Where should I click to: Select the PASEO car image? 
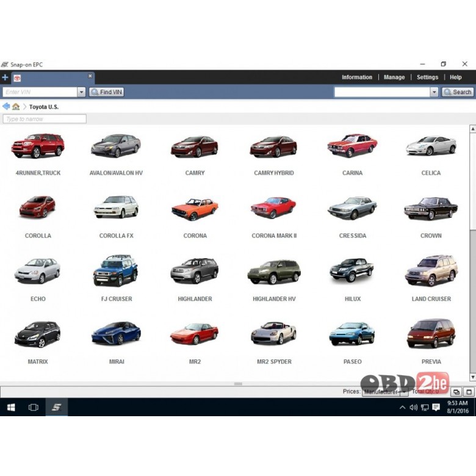(352, 334)
